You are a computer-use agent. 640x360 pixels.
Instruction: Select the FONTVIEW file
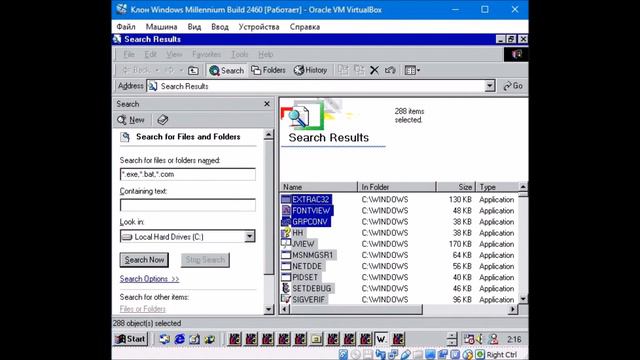coord(311,211)
